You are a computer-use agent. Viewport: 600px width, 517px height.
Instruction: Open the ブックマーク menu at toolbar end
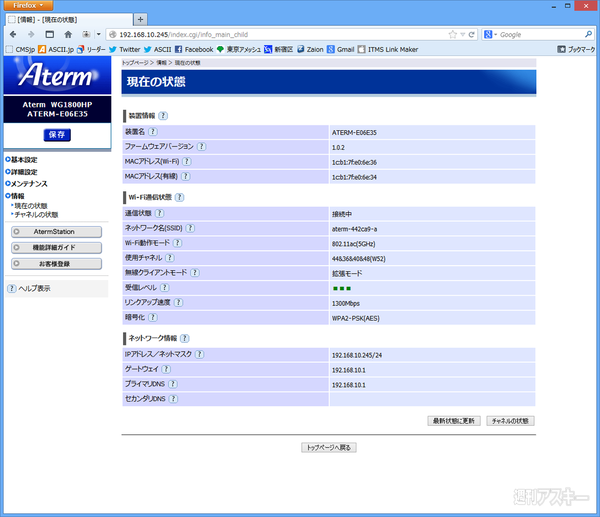pyautogui.click(x=576, y=49)
